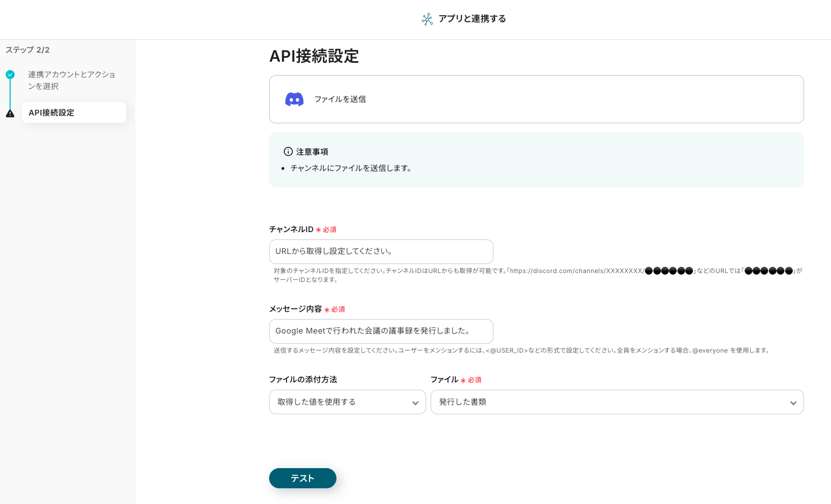Click the warning triangle icon in sidebar

point(10,113)
